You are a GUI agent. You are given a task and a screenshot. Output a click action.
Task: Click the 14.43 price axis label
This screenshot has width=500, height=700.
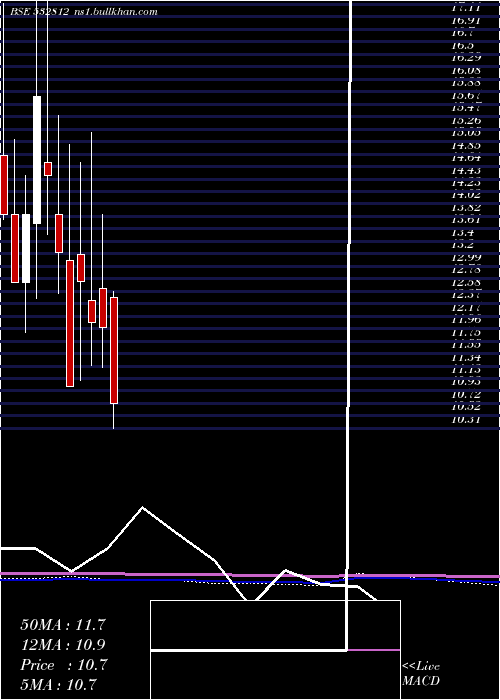[x=466, y=170]
